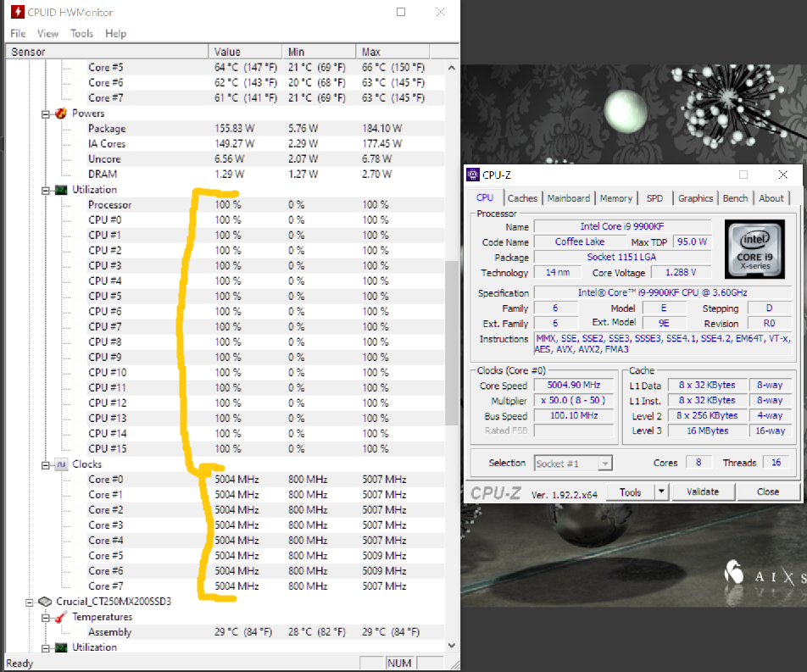Collapse the bottom SSD Utilization node
The height and width of the screenshot is (672, 807).
tap(45, 647)
